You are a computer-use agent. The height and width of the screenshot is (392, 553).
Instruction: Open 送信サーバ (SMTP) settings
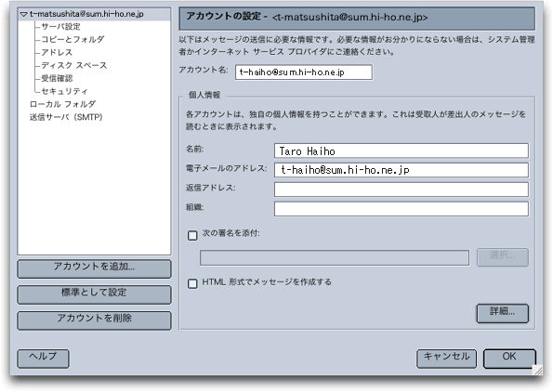coord(66,117)
